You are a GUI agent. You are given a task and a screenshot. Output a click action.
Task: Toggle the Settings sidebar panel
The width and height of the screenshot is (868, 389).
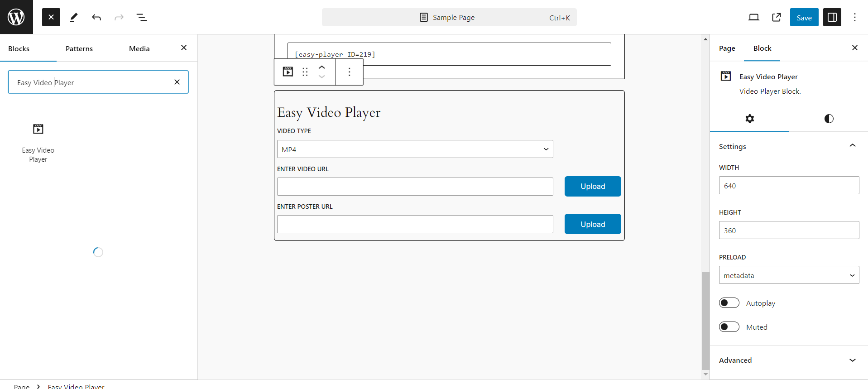click(x=832, y=17)
